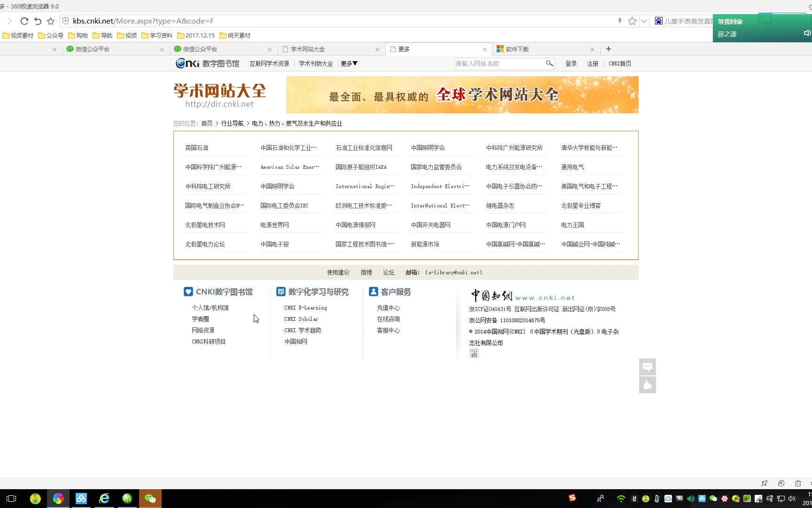Click the 学术网站大全 banner image
This screenshot has height=508, width=812.
(x=462, y=95)
